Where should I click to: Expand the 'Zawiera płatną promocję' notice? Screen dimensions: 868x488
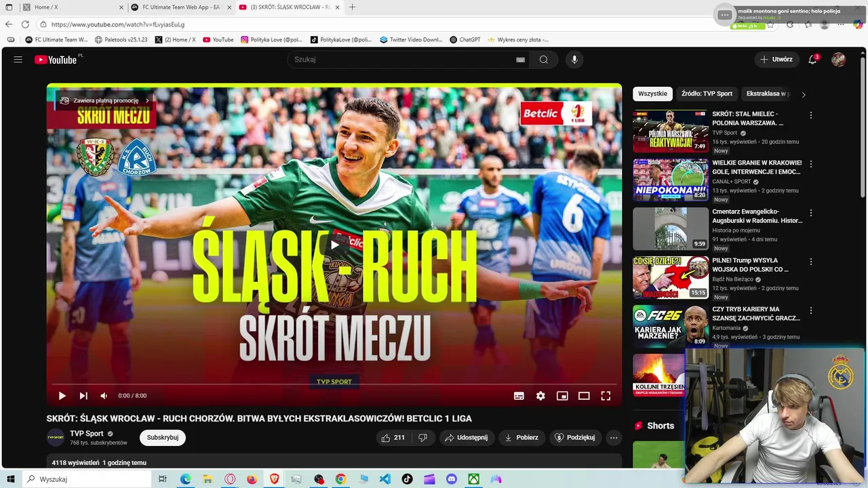pyautogui.click(x=104, y=100)
